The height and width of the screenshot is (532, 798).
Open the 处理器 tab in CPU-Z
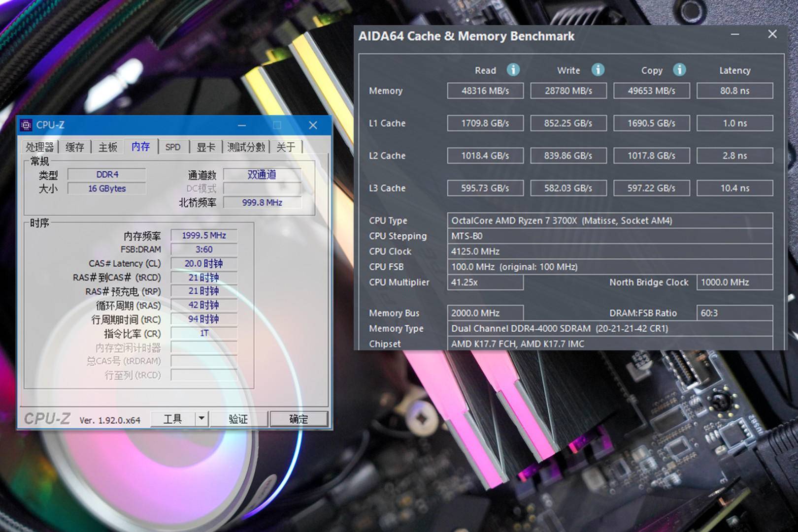[x=39, y=147]
